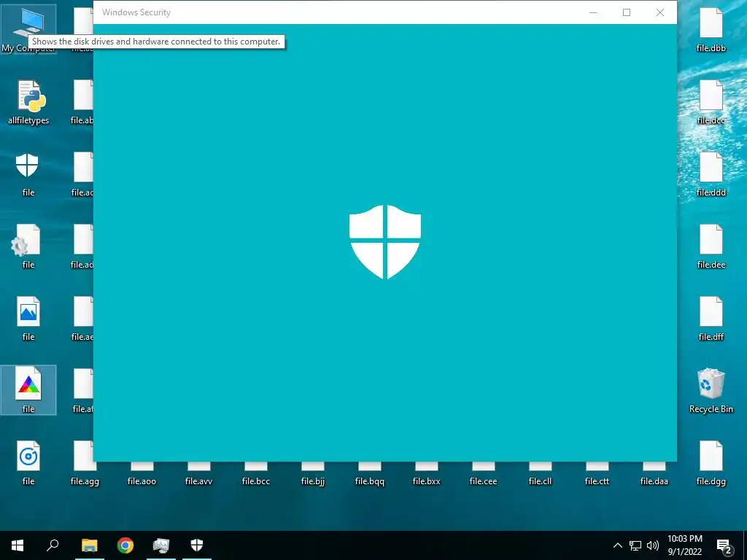Click the file.daa label
The width and height of the screenshot is (747, 560).
click(x=654, y=481)
